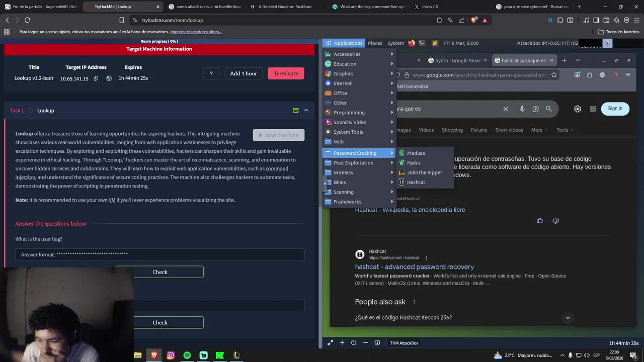
Task: Expand Accessories submenu in Applications menu
Action: [x=359, y=54]
